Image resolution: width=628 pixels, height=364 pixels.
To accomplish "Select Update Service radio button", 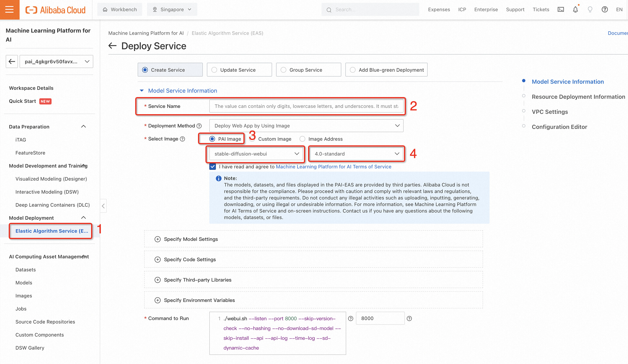I will tap(214, 70).
